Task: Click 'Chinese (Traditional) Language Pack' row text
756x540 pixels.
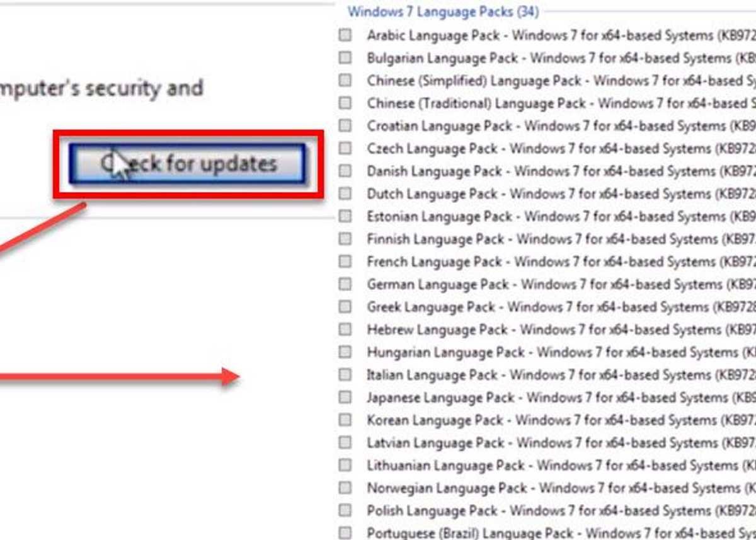Action: [x=561, y=103]
